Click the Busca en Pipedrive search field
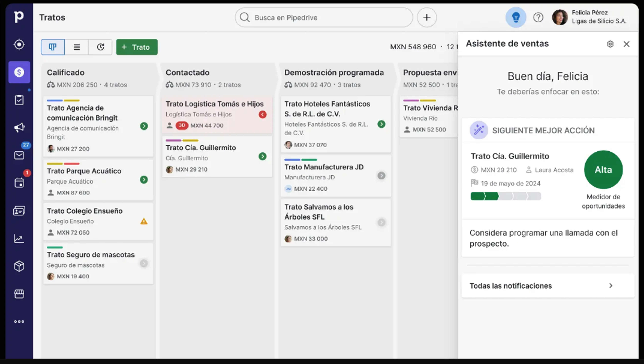Screen dimensions: 644x364 (x=324, y=17)
